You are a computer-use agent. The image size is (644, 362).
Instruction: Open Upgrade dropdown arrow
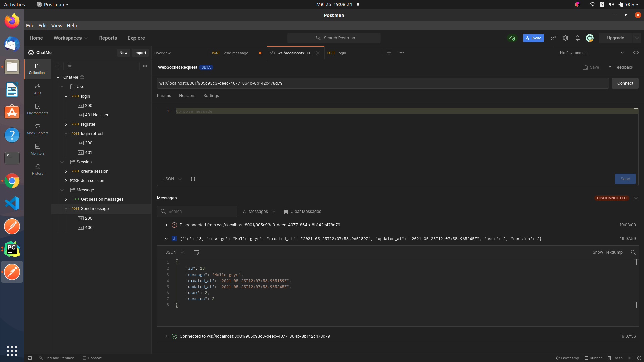click(x=637, y=38)
